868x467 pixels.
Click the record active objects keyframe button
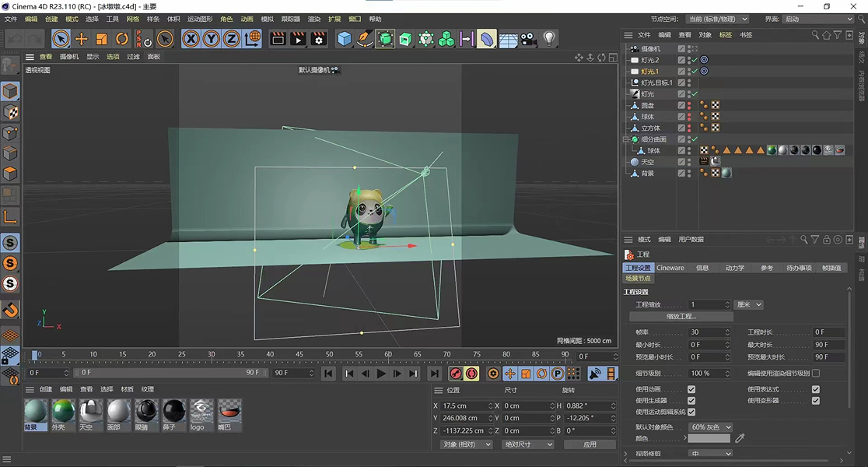(456, 374)
